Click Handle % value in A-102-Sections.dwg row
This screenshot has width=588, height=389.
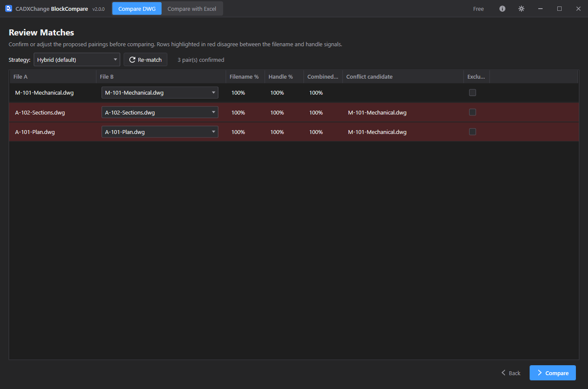coord(277,112)
